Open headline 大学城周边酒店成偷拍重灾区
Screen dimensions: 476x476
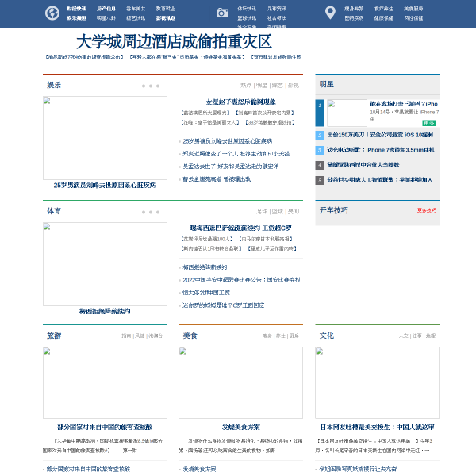tap(174, 41)
